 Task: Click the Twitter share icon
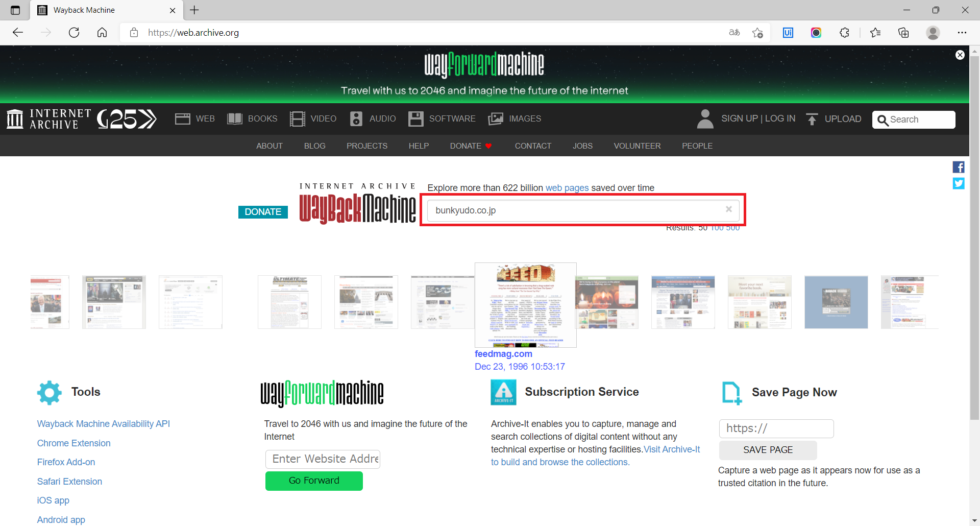(x=958, y=183)
